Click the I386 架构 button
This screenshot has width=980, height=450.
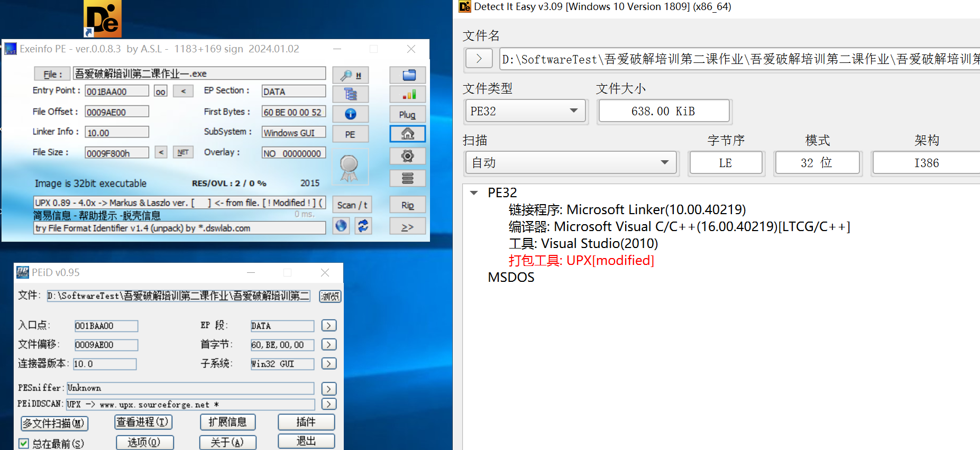[926, 163]
